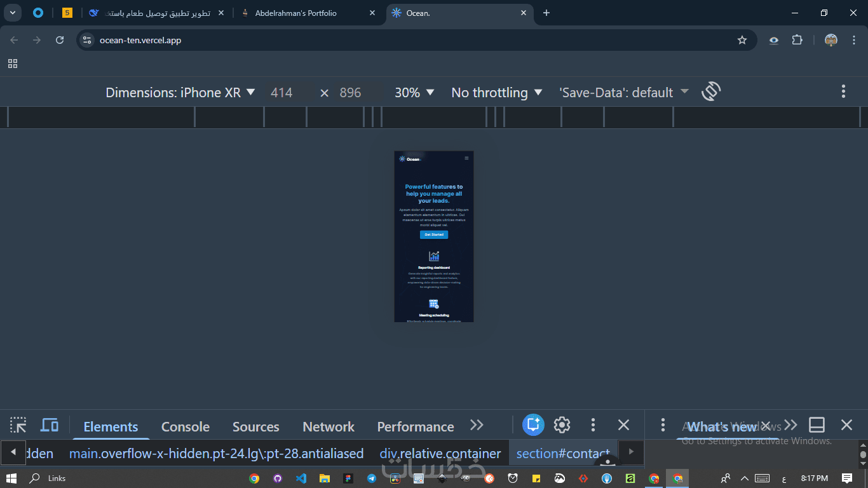Image resolution: width=868 pixels, height=488 pixels.
Task: Open the Windows notification center
Action: pyautogui.click(x=847, y=478)
